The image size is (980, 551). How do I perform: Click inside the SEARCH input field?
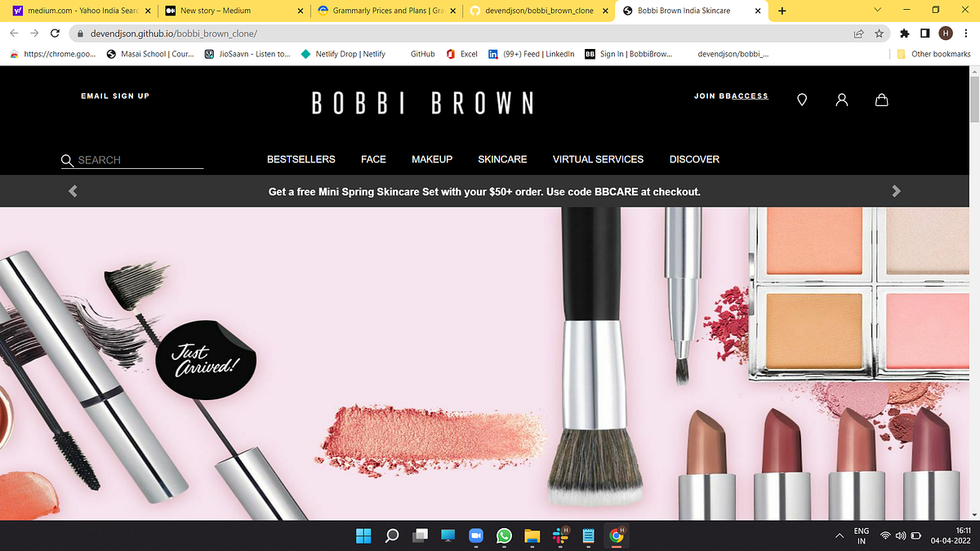[139, 160]
